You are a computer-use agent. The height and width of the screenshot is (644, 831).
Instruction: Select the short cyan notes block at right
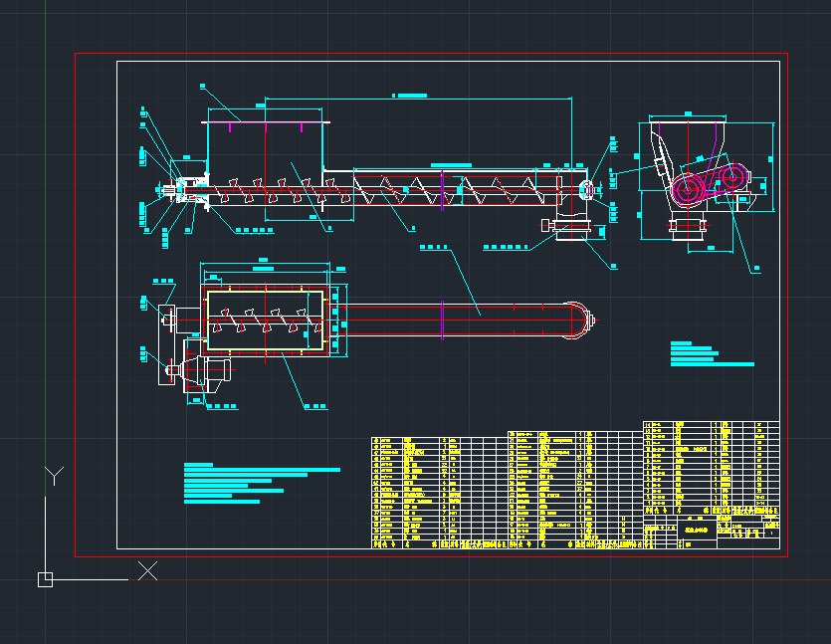click(x=709, y=354)
